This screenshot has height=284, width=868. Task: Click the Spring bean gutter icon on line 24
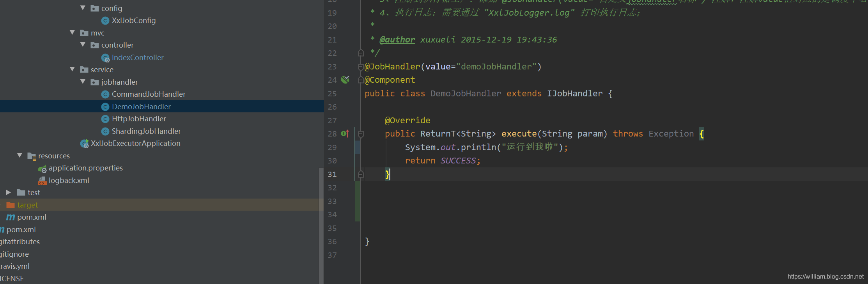(x=345, y=80)
